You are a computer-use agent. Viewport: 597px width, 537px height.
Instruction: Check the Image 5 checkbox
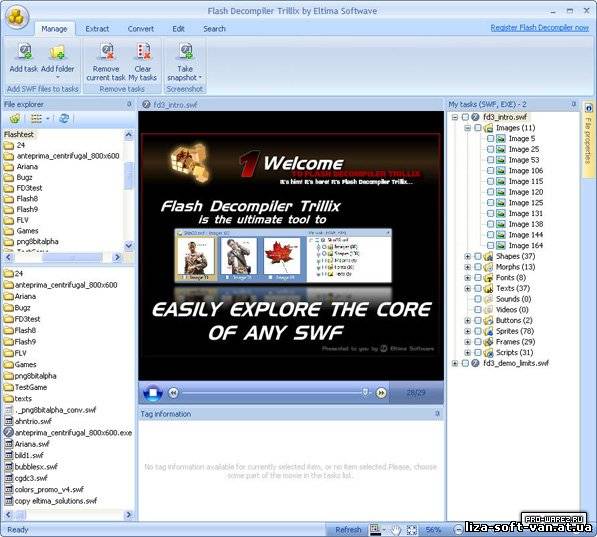click(490, 139)
